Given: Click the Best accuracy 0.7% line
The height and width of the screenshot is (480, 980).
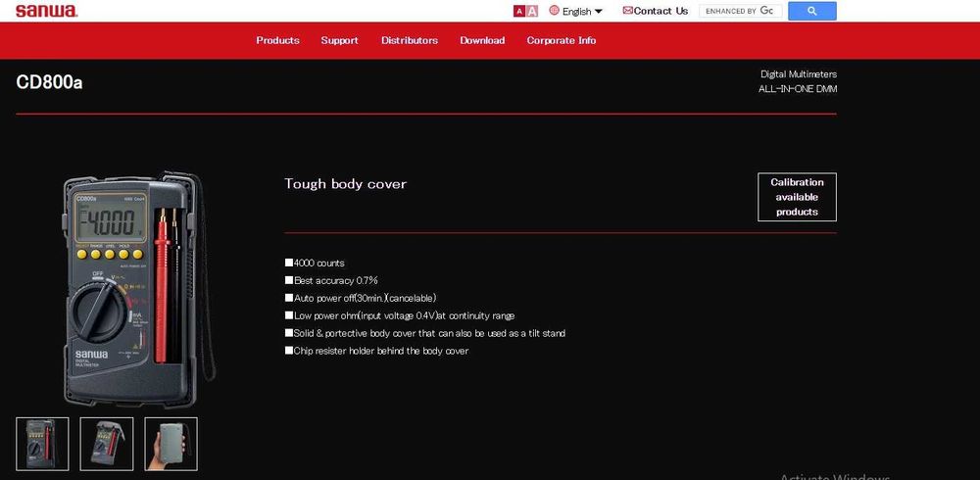Looking at the screenshot, I should pos(331,280).
